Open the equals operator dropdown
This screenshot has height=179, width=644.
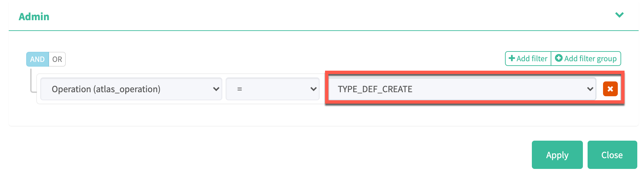coord(272,89)
